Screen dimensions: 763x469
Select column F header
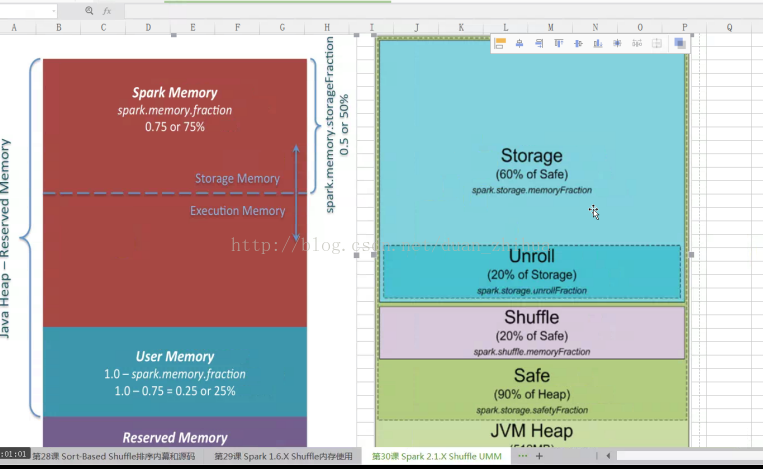click(237, 28)
